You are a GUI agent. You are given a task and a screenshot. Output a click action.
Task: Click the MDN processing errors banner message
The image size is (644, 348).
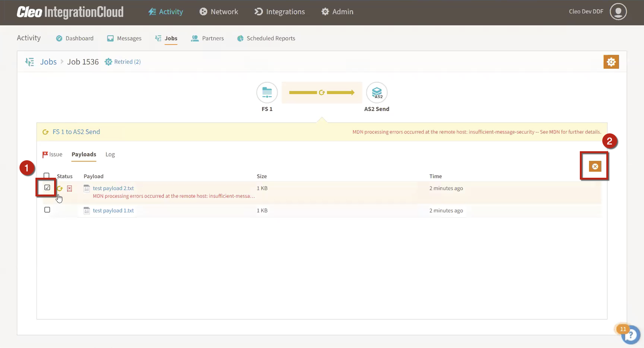point(477,132)
